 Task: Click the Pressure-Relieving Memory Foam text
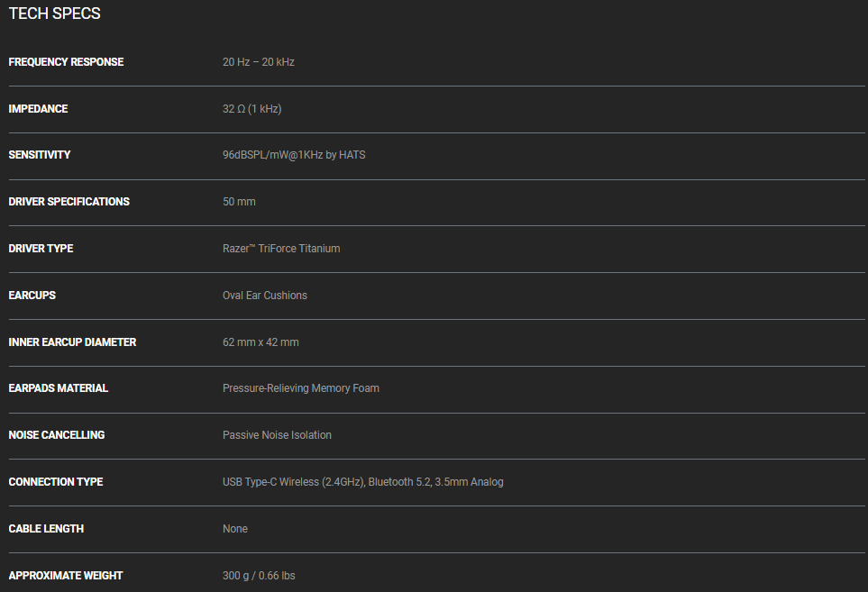click(x=301, y=388)
